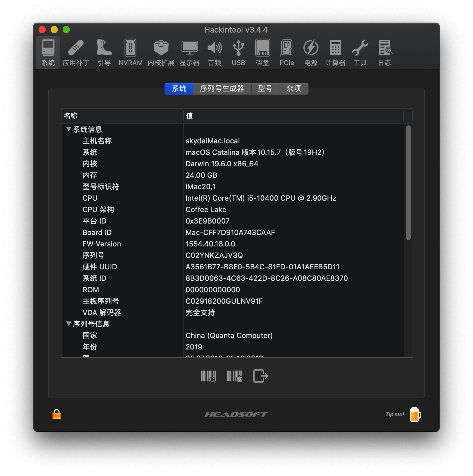Click the China (Quanta Computer) value
Screen dimensions: 473x476
pyautogui.click(x=229, y=335)
